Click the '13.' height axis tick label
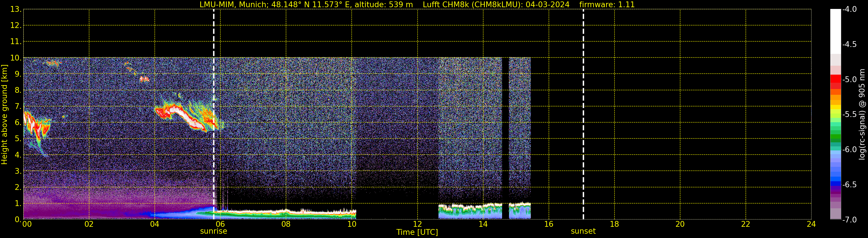 [x=16, y=10]
